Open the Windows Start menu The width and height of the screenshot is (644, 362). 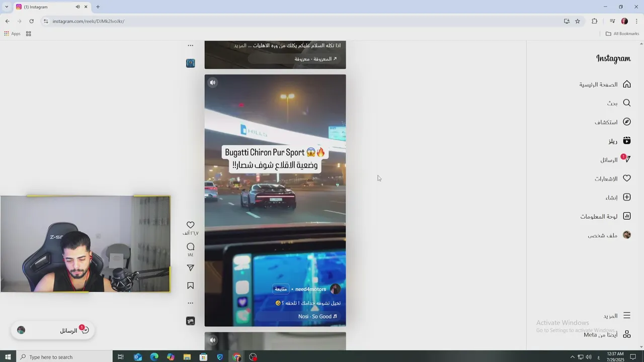tap(8, 357)
